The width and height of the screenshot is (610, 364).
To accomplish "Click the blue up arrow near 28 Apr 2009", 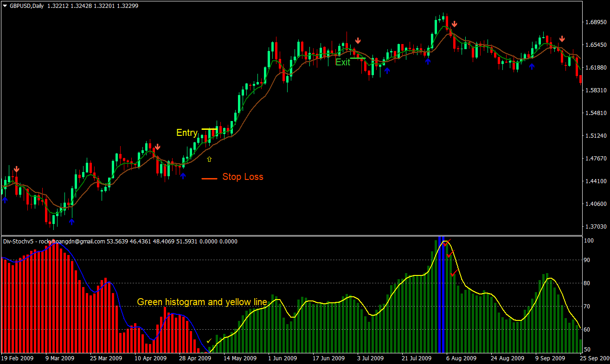I will 183,175.
